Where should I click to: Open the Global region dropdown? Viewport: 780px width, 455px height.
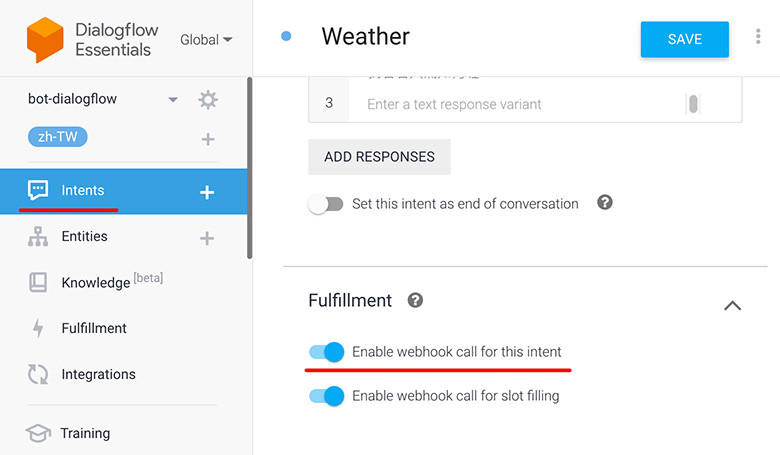point(206,40)
